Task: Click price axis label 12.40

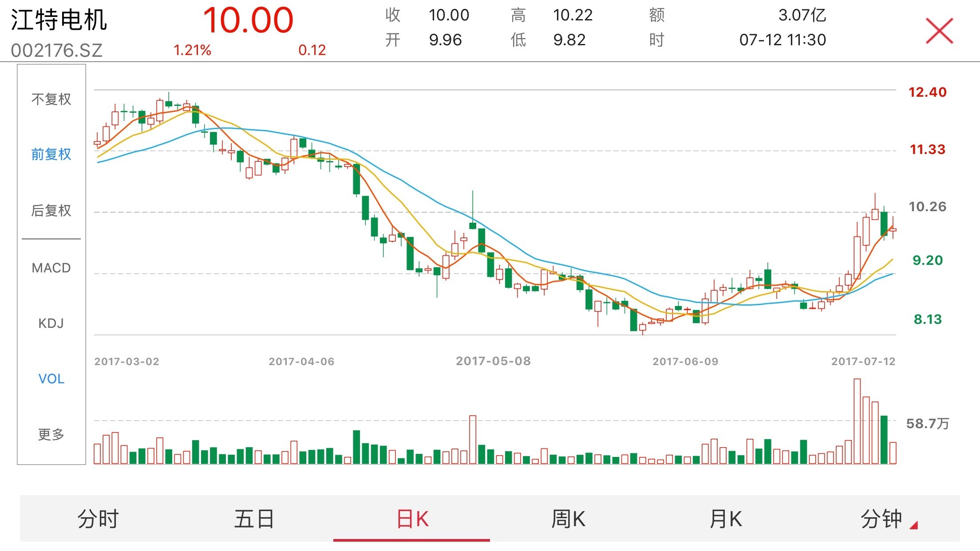Action: click(x=928, y=92)
